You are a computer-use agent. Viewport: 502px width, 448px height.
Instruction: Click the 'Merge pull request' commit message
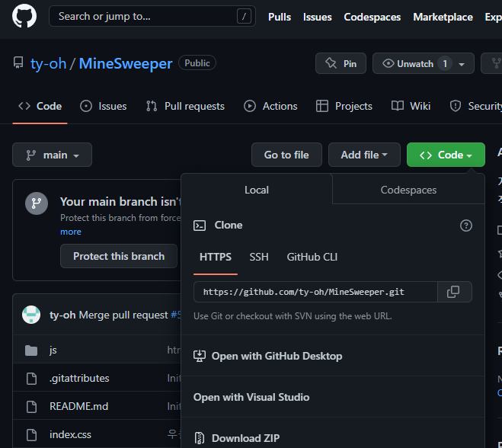(123, 315)
